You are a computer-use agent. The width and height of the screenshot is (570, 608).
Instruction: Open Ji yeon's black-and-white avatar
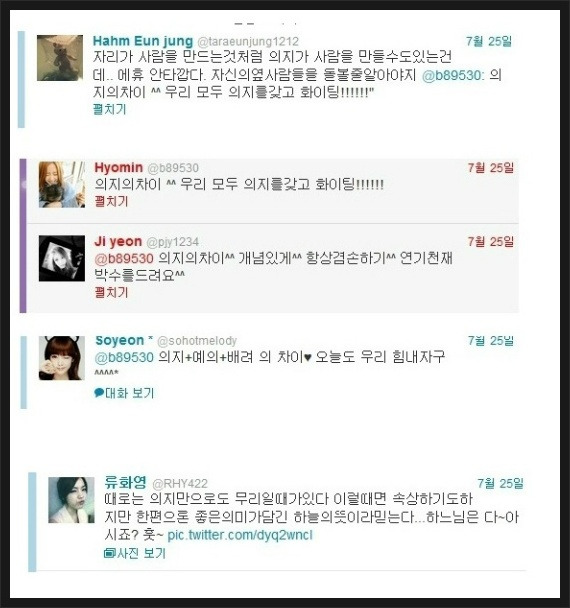point(62,258)
